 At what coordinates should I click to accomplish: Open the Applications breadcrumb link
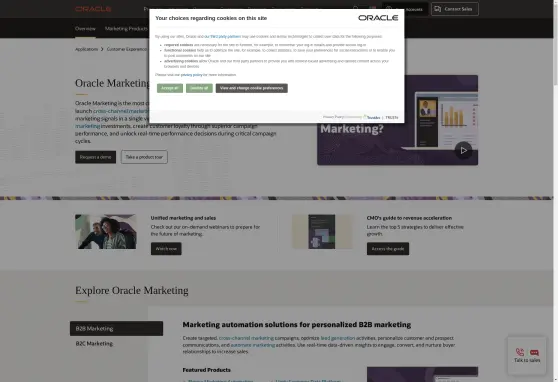click(x=86, y=49)
